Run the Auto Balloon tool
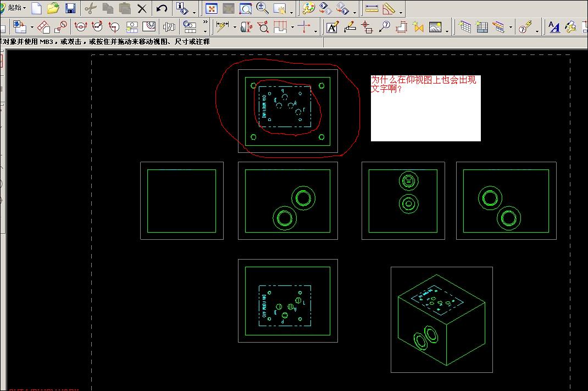 tap(525, 27)
